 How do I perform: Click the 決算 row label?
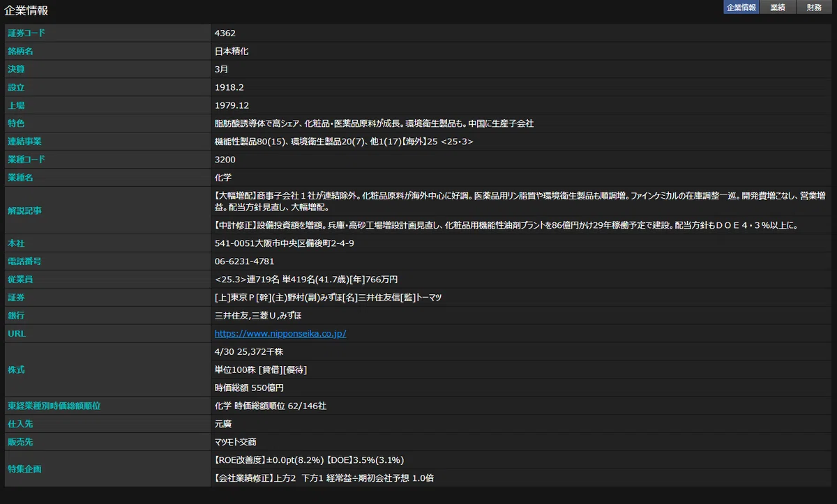pos(16,69)
